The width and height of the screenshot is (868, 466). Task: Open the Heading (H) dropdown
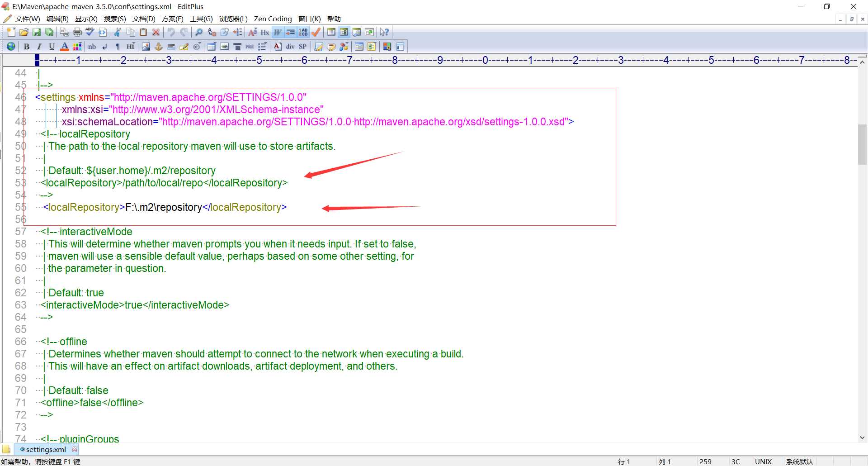[x=131, y=46]
